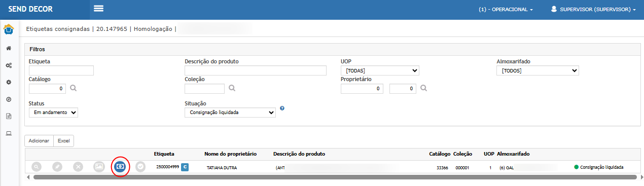Click the Catálogo search magnifier

pos(74,88)
